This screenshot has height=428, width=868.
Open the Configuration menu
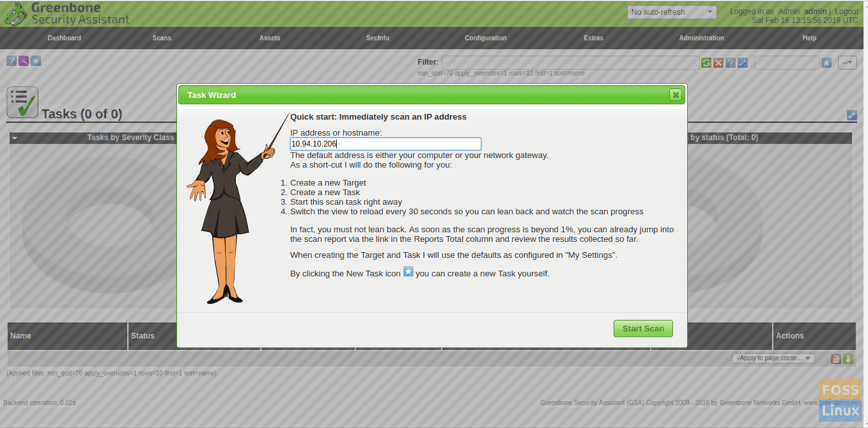(x=486, y=38)
